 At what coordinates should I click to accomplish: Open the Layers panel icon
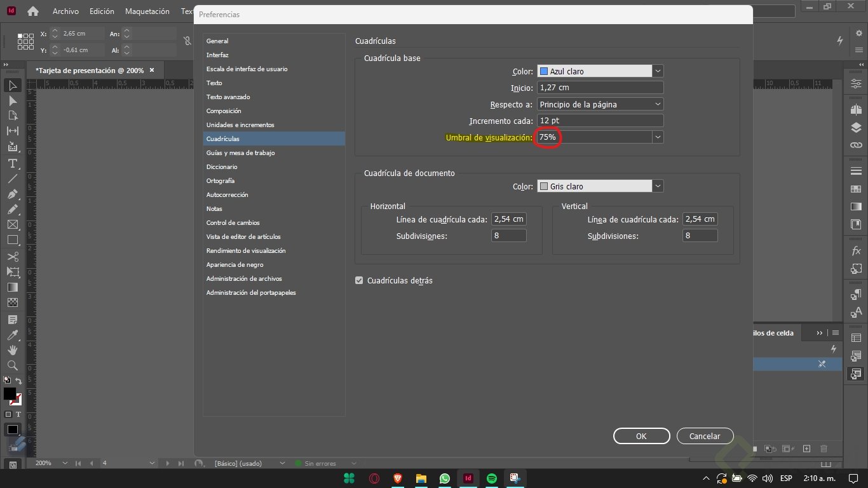856,127
